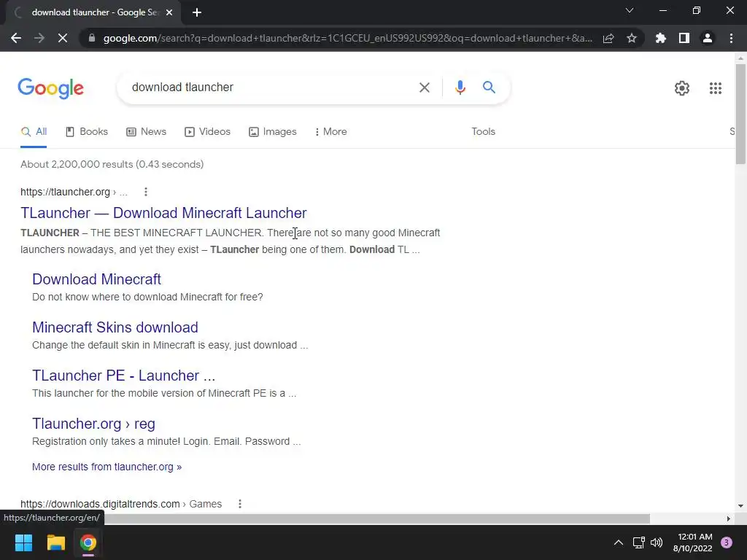Image resolution: width=747 pixels, height=560 pixels.
Task: Click the vertical page scrollbar thumb
Action: tap(740, 114)
